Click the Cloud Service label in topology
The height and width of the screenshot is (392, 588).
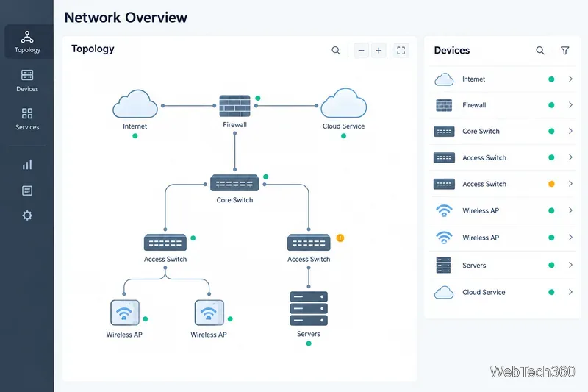tap(343, 126)
